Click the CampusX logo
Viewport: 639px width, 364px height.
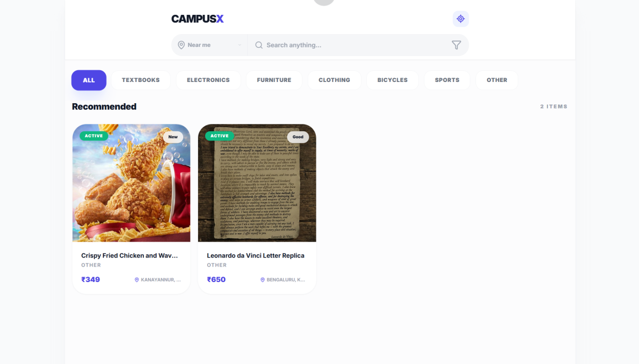coord(198,19)
